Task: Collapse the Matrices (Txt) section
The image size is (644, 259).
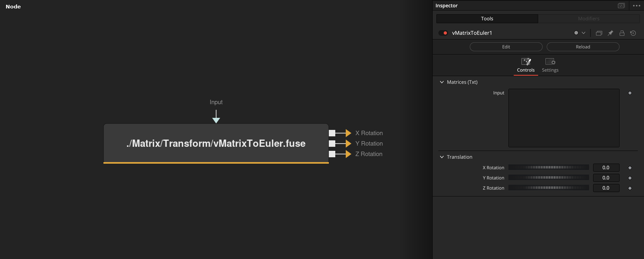Action: [442, 82]
